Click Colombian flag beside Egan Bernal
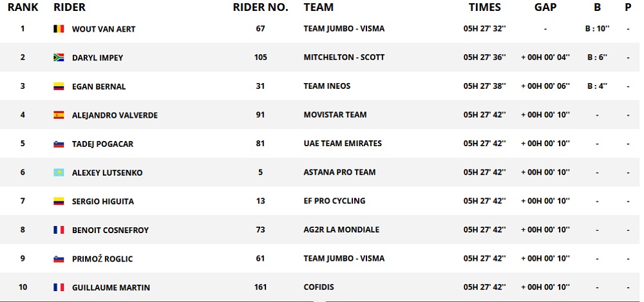644x302 pixels. pyautogui.click(x=59, y=87)
